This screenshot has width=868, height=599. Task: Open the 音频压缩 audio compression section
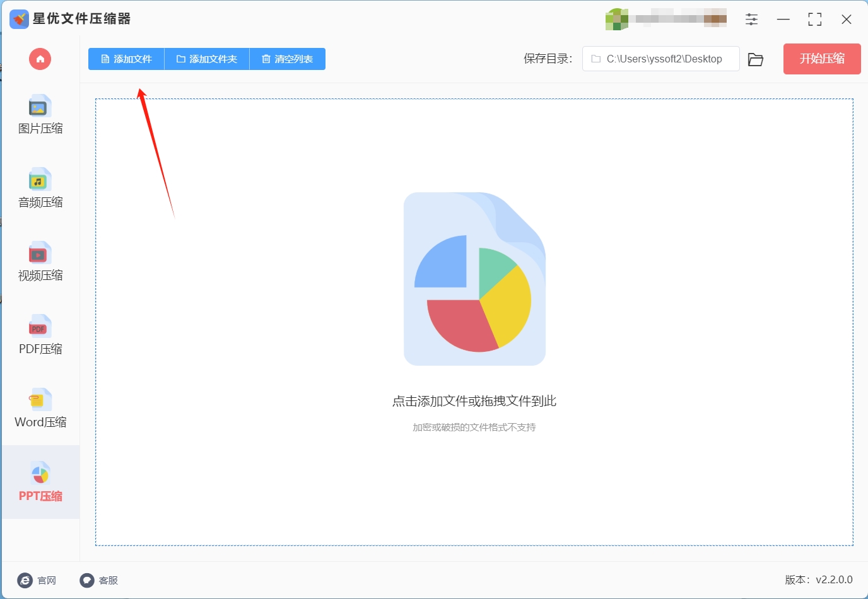point(40,189)
